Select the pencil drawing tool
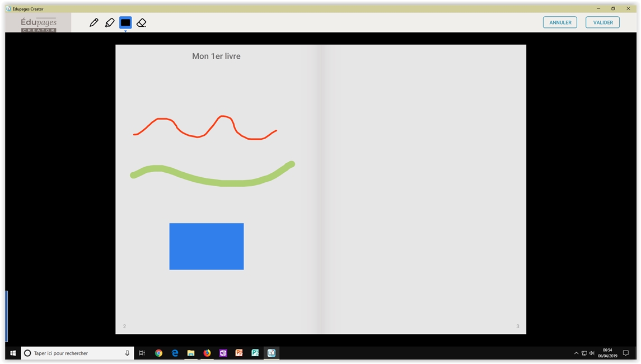Viewport: 641px width, 364px height. pos(94,23)
